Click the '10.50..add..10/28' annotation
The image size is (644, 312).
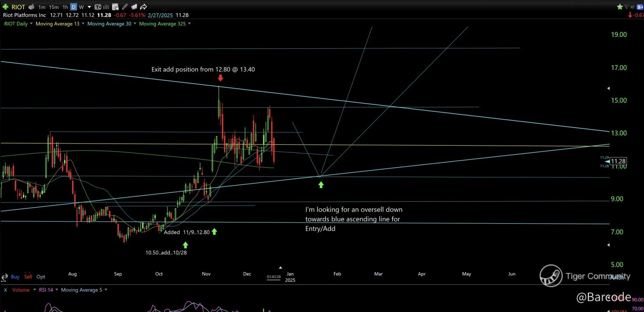[x=166, y=253]
